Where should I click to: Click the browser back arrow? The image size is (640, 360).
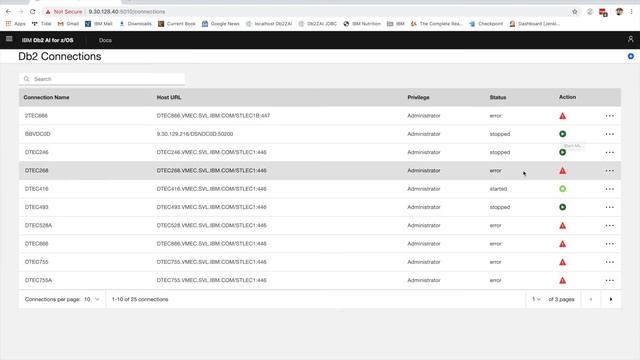(x=9, y=11)
